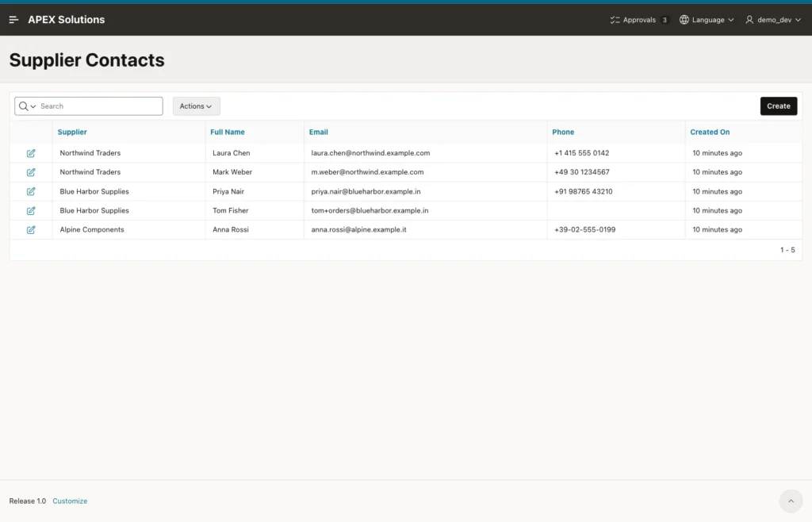Click laura.chen@northwind.example.com email cell
Screen dimensions: 812x522
(x=370, y=153)
